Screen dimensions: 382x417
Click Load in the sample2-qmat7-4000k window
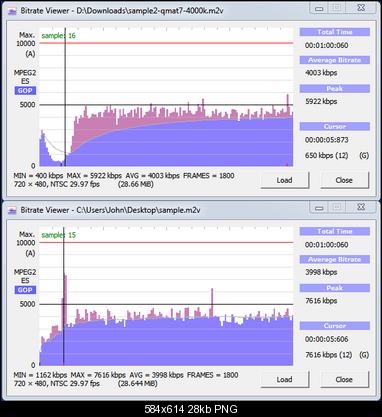coord(285,180)
